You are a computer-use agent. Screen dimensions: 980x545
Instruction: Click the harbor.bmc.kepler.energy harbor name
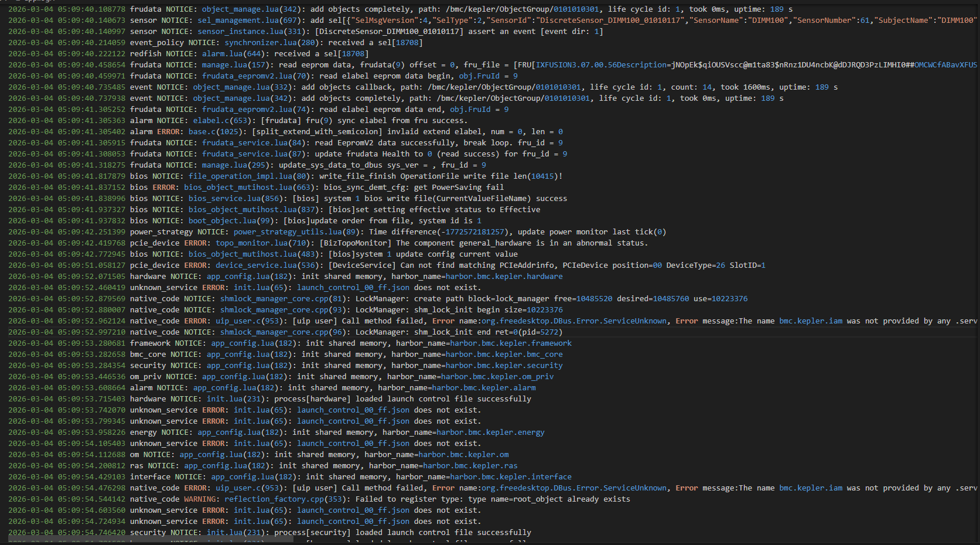pyautogui.click(x=490, y=432)
